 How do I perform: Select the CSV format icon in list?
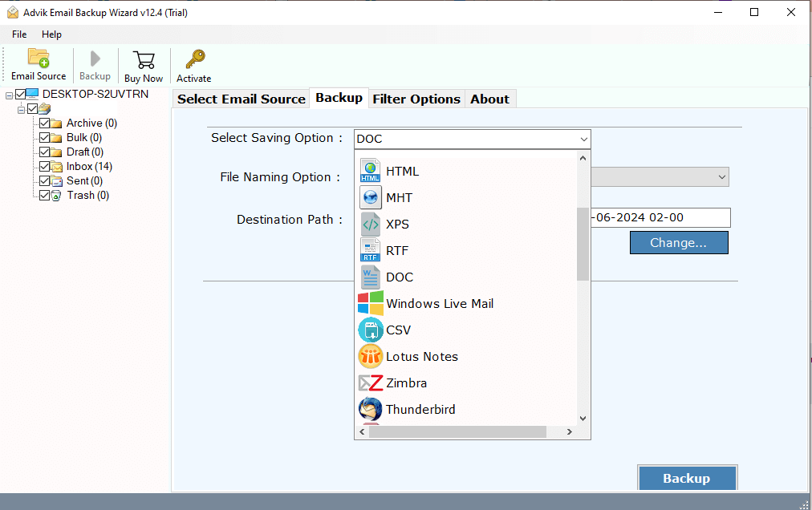(x=370, y=330)
